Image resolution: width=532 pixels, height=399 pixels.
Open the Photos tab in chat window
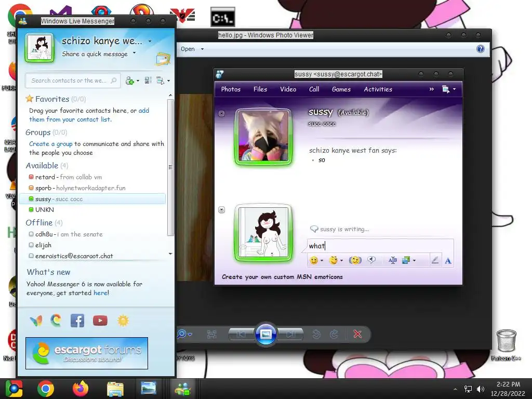[231, 89]
